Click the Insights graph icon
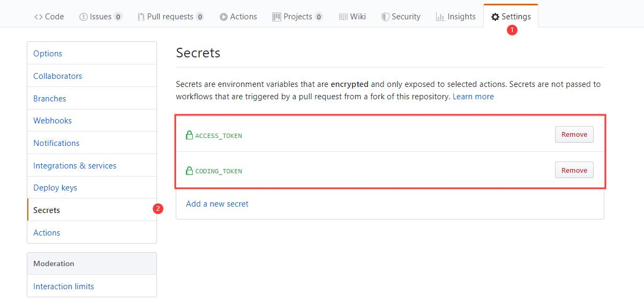 [440, 17]
